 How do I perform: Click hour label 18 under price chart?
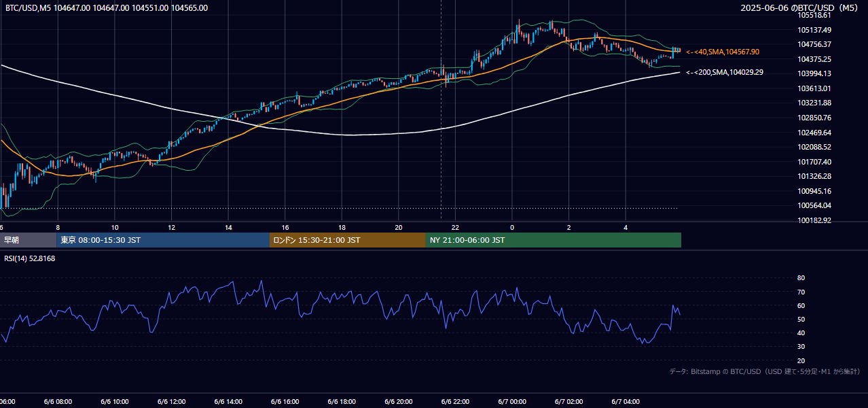tap(342, 227)
